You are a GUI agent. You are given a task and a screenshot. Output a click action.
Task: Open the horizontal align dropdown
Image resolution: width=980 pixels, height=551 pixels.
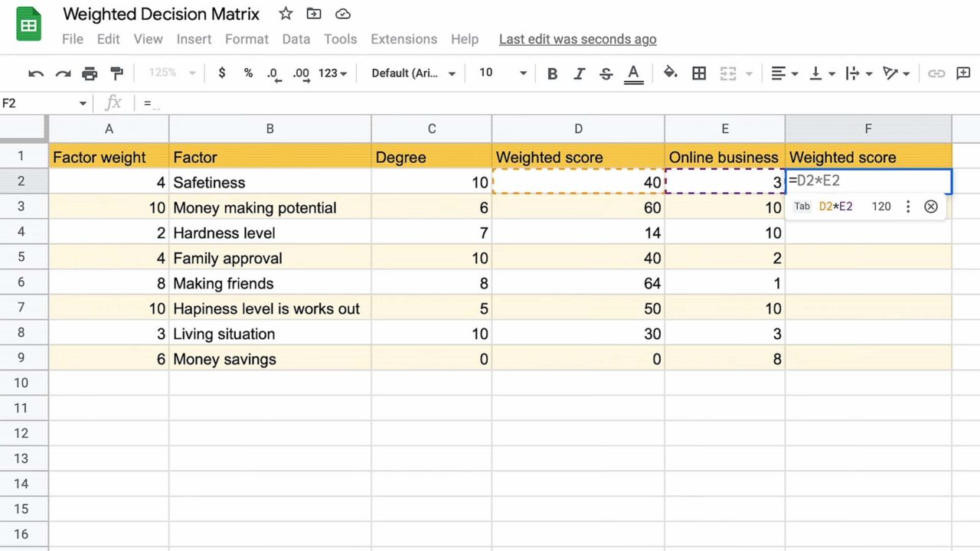click(x=783, y=73)
